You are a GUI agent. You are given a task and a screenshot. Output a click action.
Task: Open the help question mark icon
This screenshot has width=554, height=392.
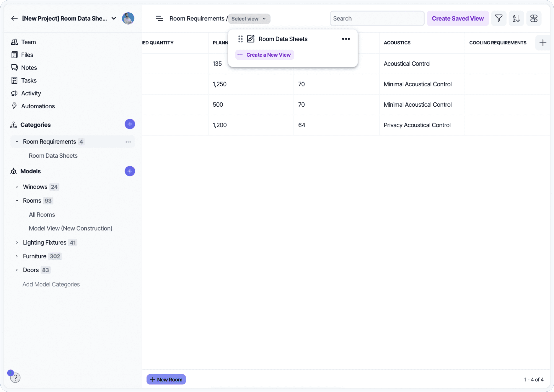coord(15,378)
